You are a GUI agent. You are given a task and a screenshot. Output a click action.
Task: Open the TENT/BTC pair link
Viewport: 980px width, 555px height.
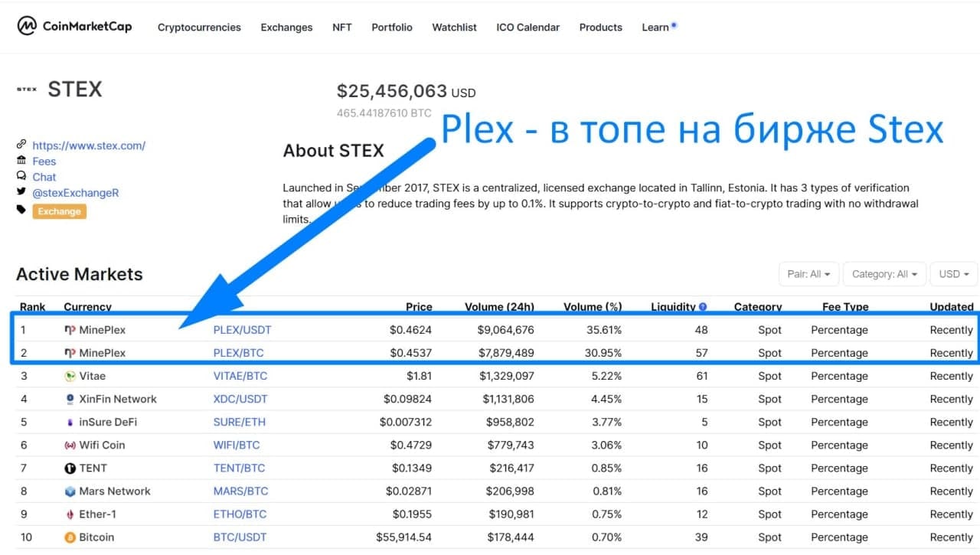coord(239,468)
